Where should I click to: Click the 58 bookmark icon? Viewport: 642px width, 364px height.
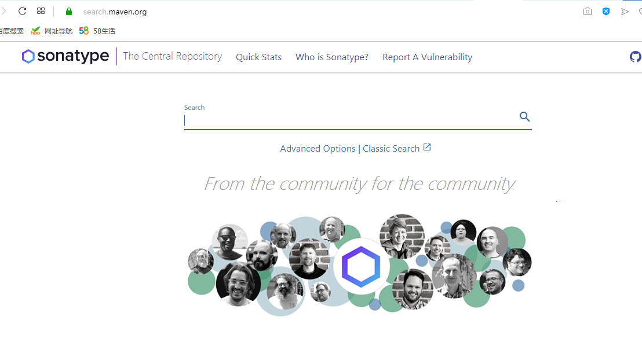tap(83, 31)
